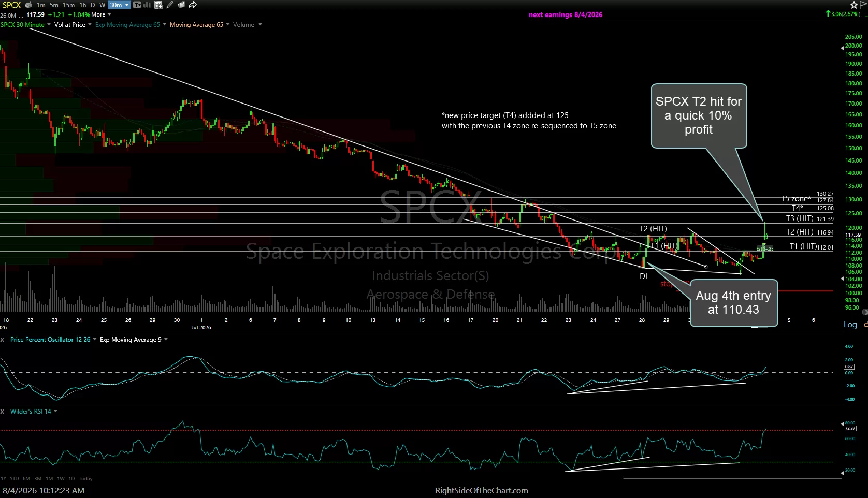Viewport: 868px width, 498px height.
Task: Set chart range to 6M
Action: click(26, 479)
